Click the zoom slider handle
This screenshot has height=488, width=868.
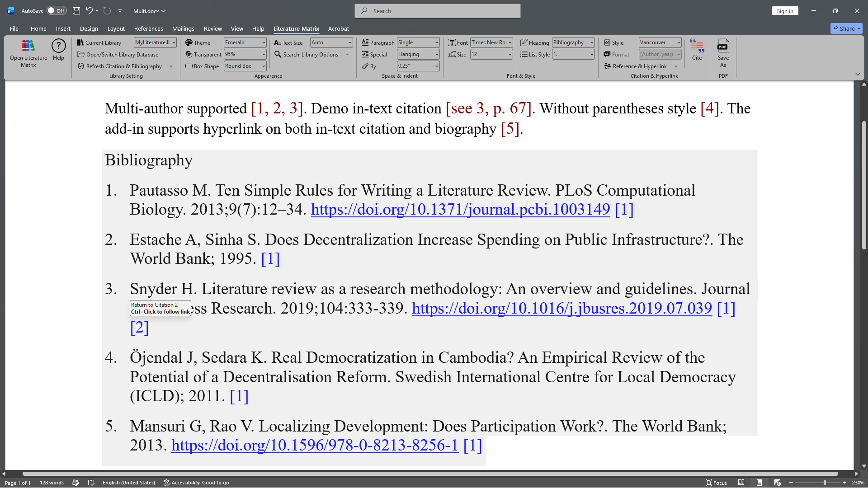[825, 483]
